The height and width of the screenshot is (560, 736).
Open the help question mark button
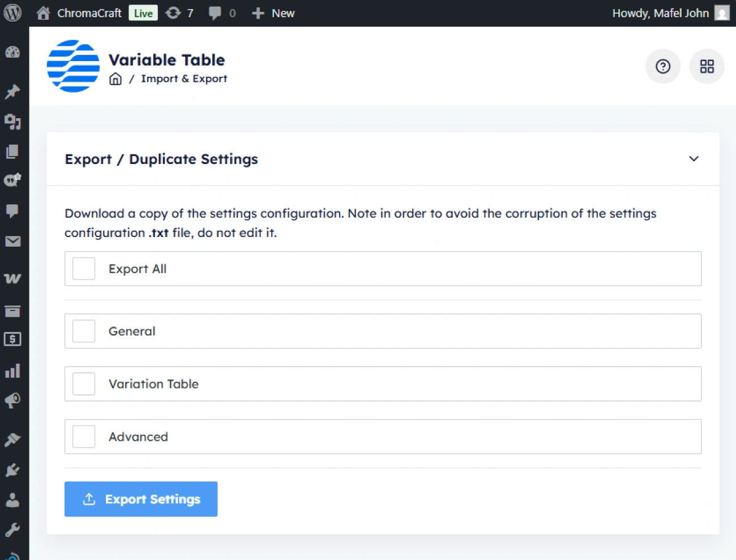pos(663,66)
